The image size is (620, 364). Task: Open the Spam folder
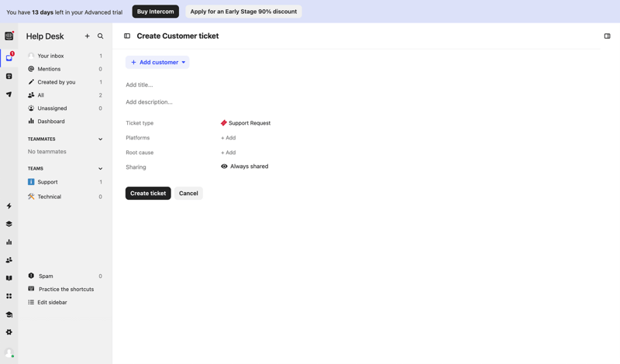coord(65,276)
